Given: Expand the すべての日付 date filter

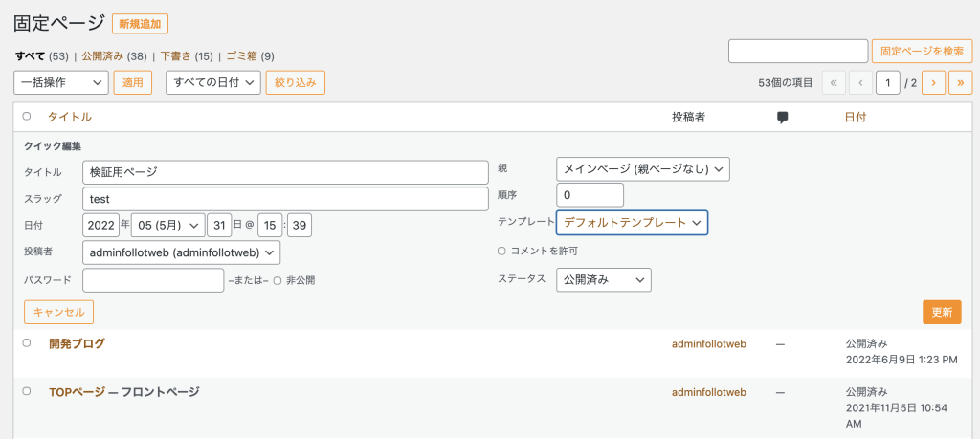Looking at the screenshot, I should (212, 83).
